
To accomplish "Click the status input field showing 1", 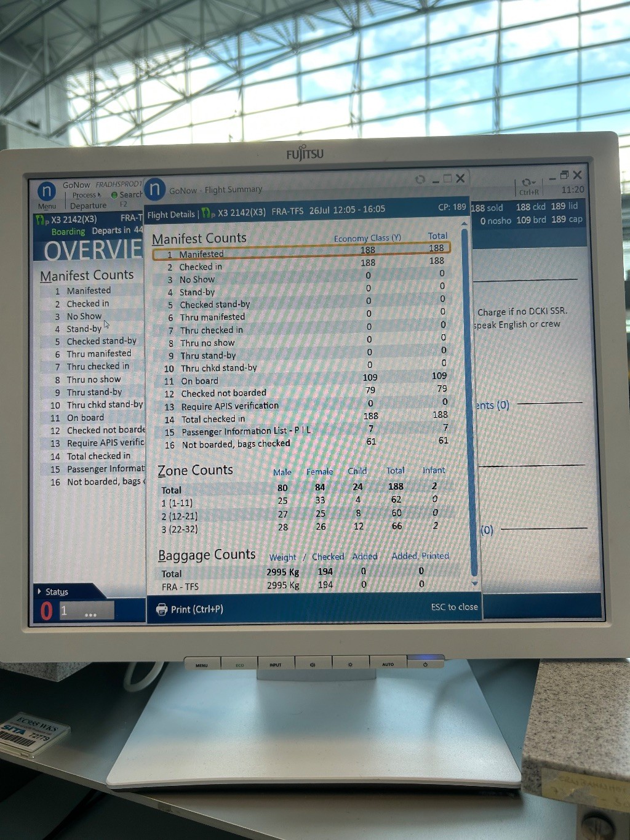I will [x=87, y=610].
